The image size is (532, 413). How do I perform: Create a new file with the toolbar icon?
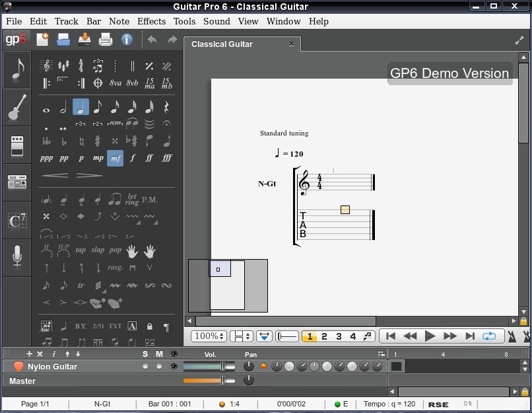(x=42, y=40)
